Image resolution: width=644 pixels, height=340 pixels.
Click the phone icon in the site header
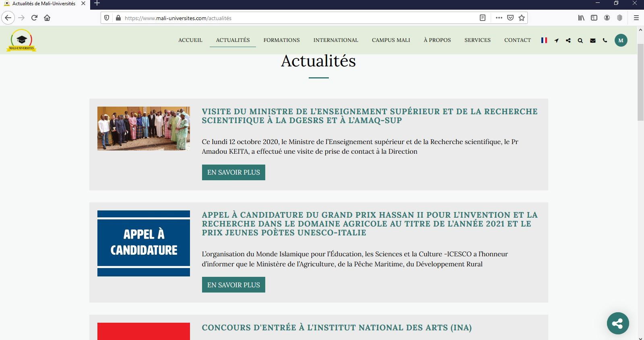pyautogui.click(x=605, y=40)
